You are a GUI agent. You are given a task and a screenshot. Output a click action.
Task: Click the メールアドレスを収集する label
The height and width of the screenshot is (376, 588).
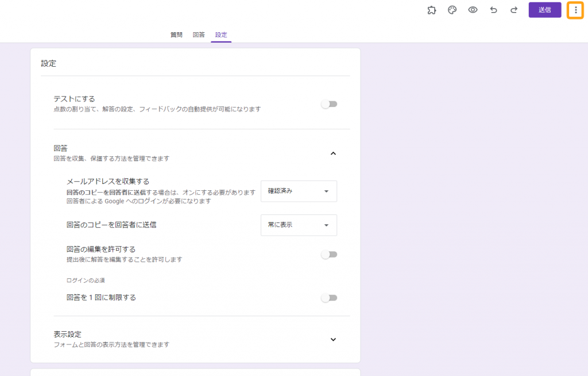click(x=108, y=181)
